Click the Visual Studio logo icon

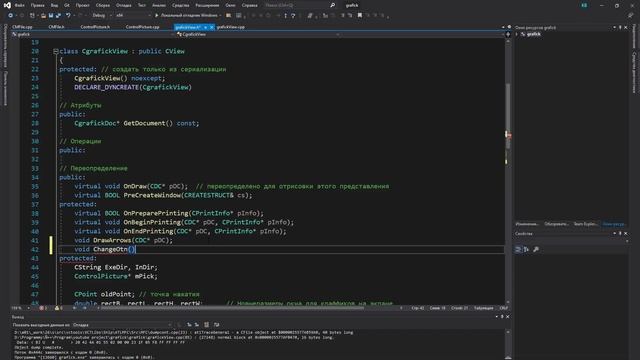coord(7,5)
